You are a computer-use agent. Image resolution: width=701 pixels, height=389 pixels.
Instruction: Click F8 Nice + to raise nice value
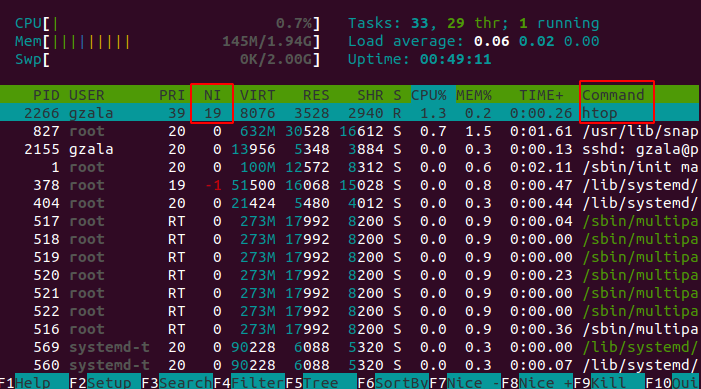tap(536, 383)
